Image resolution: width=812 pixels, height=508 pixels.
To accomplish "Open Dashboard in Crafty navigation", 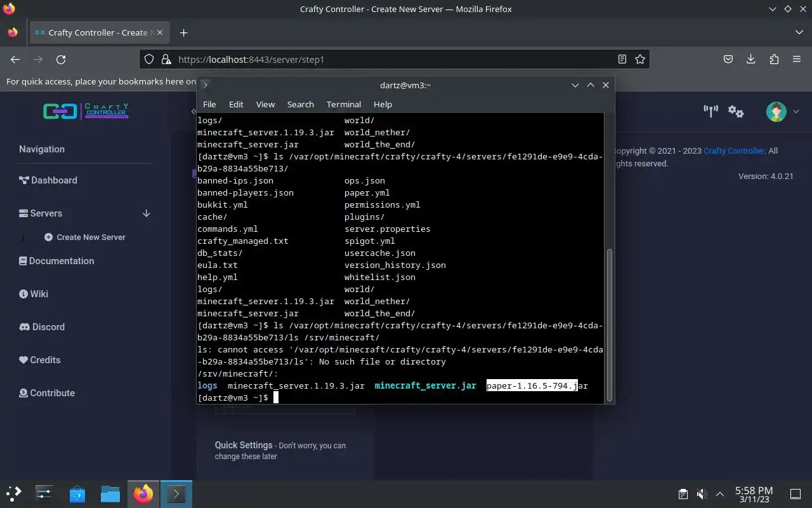I will tap(48, 180).
